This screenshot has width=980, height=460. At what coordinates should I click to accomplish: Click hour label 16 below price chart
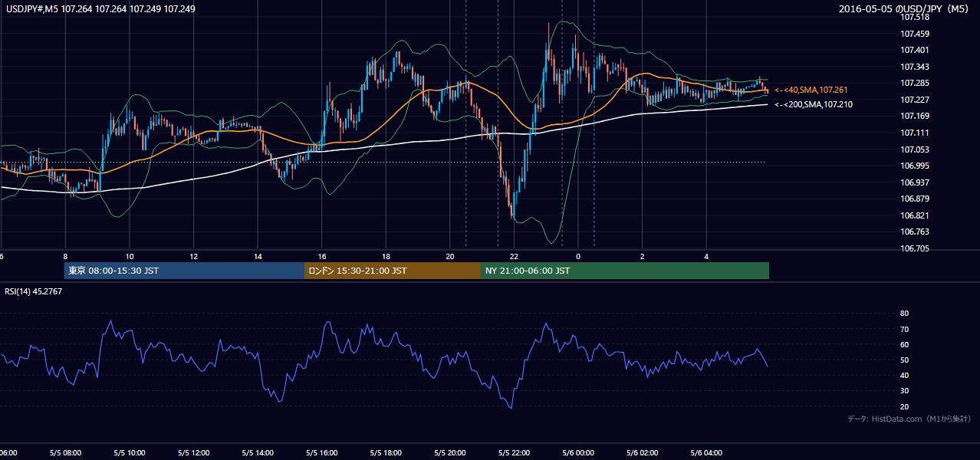pos(323,257)
